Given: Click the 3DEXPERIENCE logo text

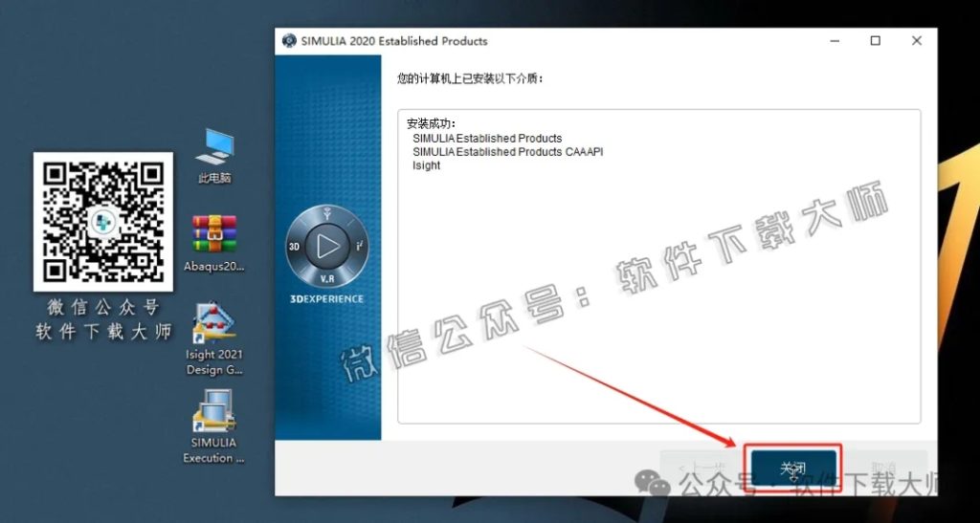Looking at the screenshot, I should coord(327,299).
